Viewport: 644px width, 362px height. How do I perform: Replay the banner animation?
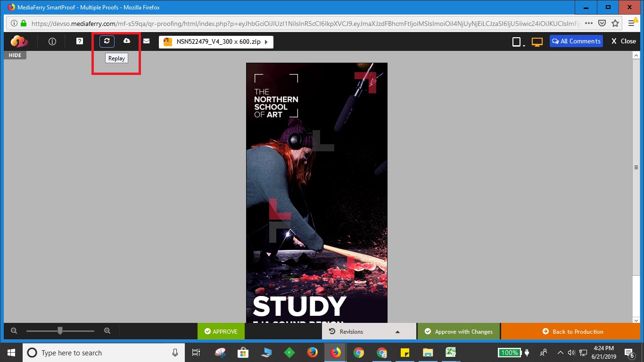point(107,41)
